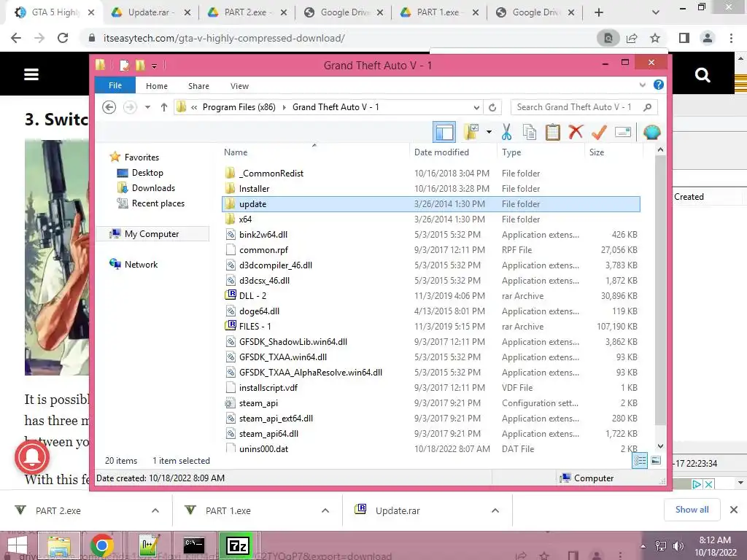
Task: Open command prompt from taskbar
Action: 194,545
